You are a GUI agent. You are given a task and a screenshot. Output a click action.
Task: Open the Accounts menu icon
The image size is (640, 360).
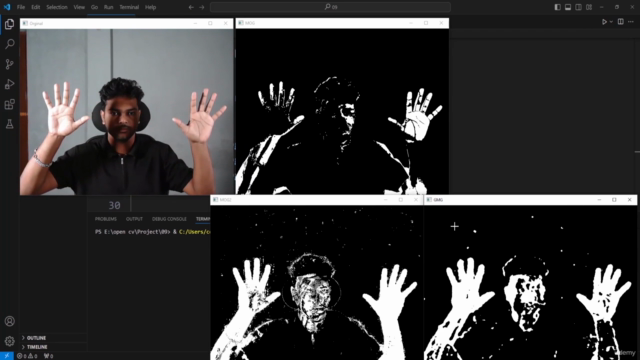click(9, 321)
